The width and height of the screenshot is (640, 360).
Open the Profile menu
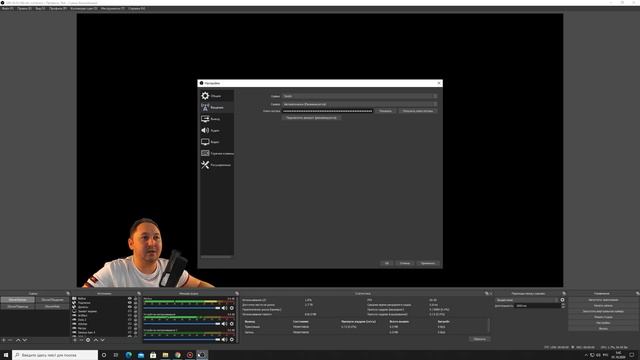(58, 8)
